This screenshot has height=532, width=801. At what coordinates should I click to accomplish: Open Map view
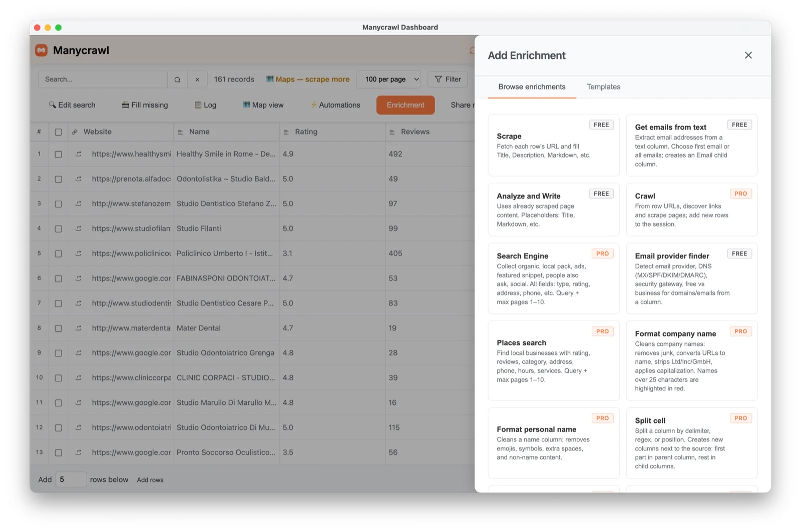point(263,105)
